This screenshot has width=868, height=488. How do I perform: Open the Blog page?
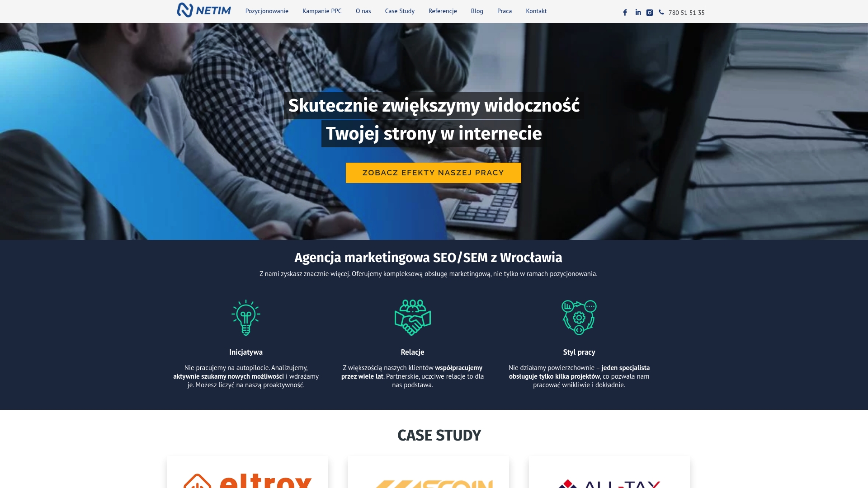(477, 11)
